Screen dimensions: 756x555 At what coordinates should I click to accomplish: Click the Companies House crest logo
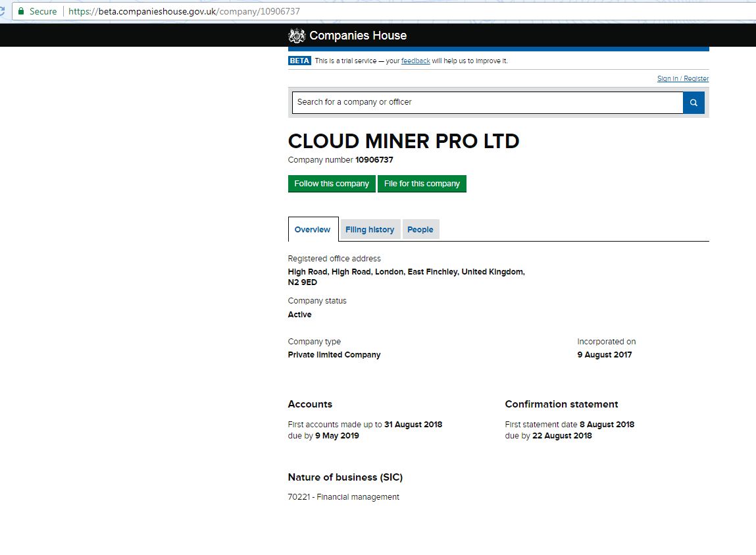point(297,36)
